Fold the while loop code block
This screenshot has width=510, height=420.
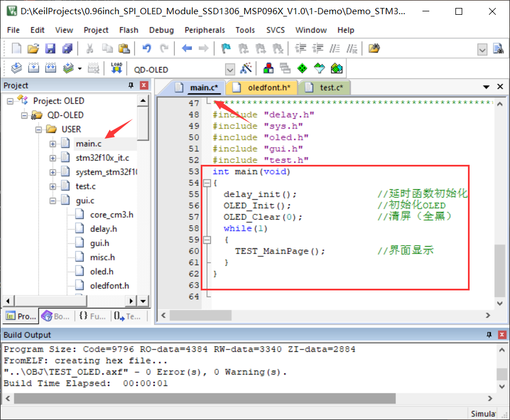207,240
